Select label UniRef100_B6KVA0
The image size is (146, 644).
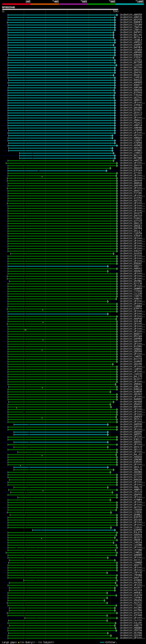point(131,407)
